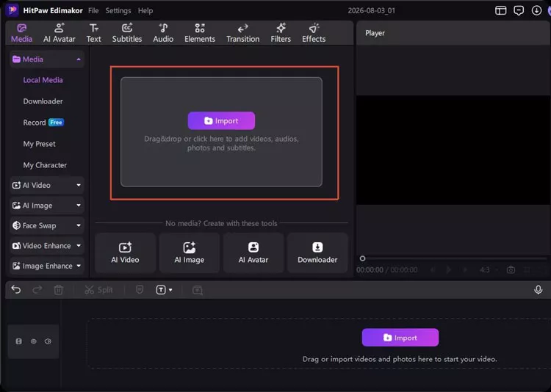Viewport: 551px width, 392px height.
Task: Click the snapshot camera icon in player
Action: click(x=511, y=269)
